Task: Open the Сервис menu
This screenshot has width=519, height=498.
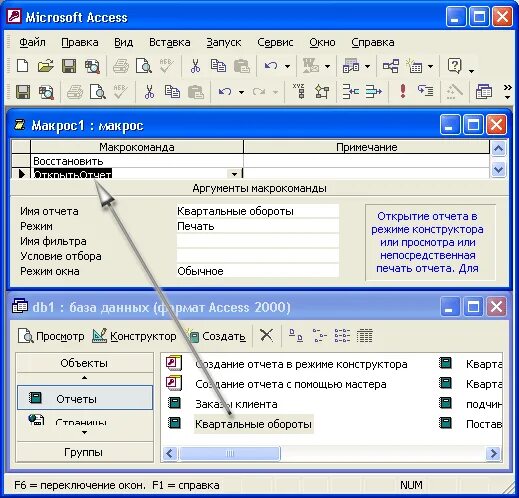Action: click(275, 42)
